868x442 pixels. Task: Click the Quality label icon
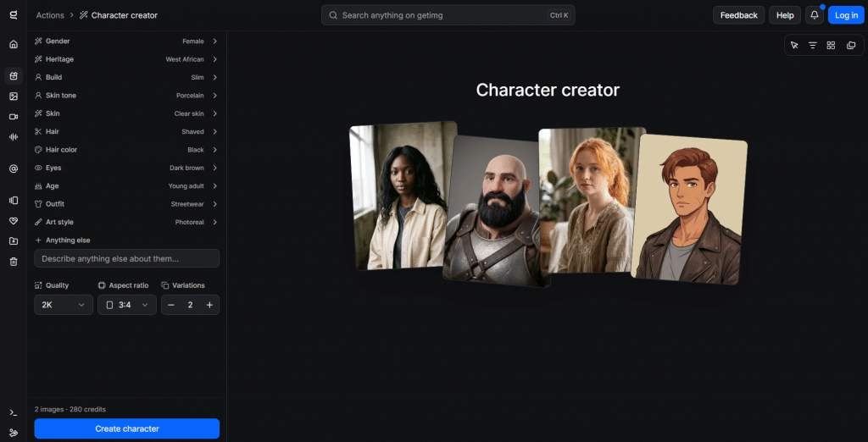(38, 285)
